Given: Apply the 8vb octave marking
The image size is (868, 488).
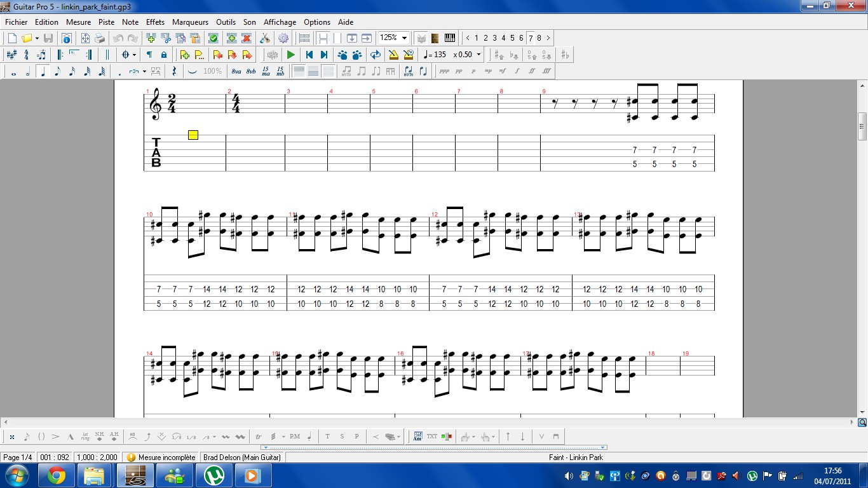Looking at the screenshot, I should coord(252,71).
